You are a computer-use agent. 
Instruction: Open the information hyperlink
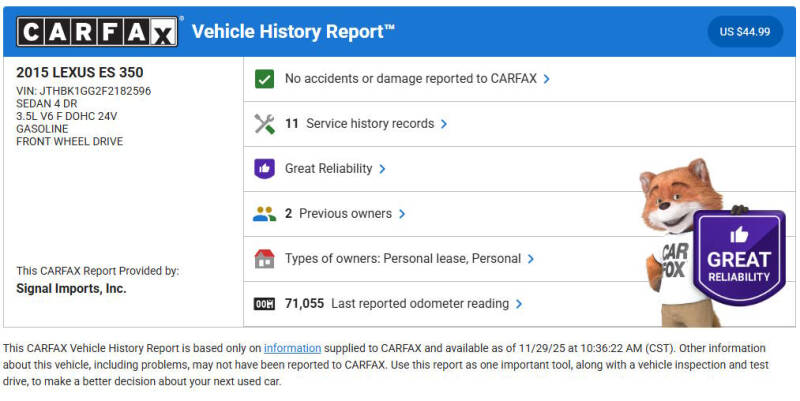pos(292,348)
